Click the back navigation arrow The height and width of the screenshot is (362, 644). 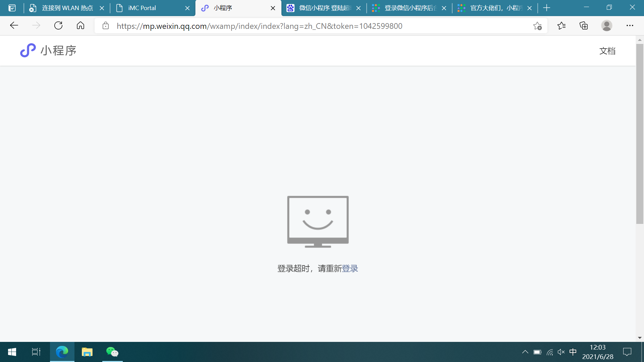coord(14,26)
